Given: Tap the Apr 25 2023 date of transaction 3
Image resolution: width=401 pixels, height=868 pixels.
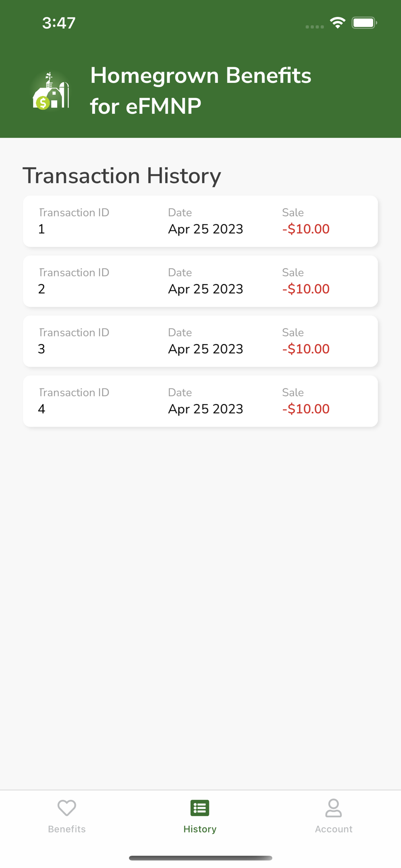Looking at the screenshot, I should click(206, 349).
